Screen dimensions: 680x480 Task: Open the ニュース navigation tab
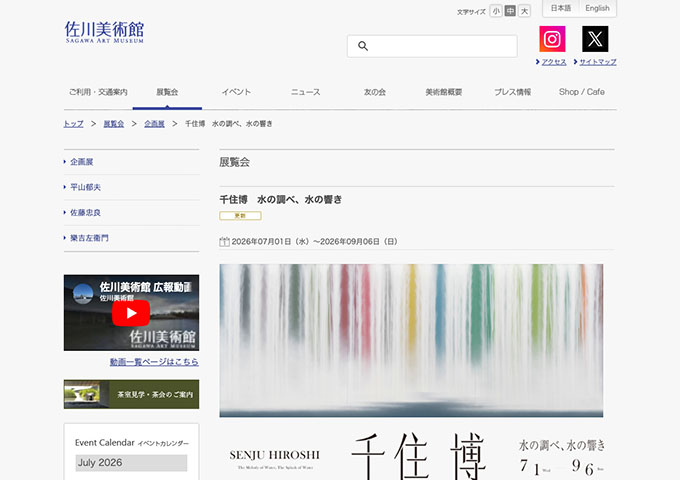305,92
